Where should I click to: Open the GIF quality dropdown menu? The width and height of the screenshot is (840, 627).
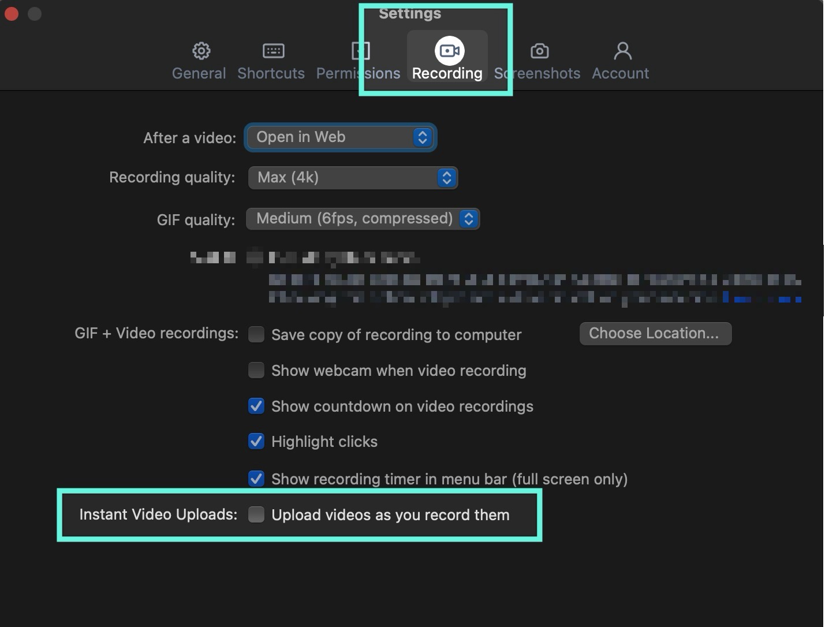(363, 219)
